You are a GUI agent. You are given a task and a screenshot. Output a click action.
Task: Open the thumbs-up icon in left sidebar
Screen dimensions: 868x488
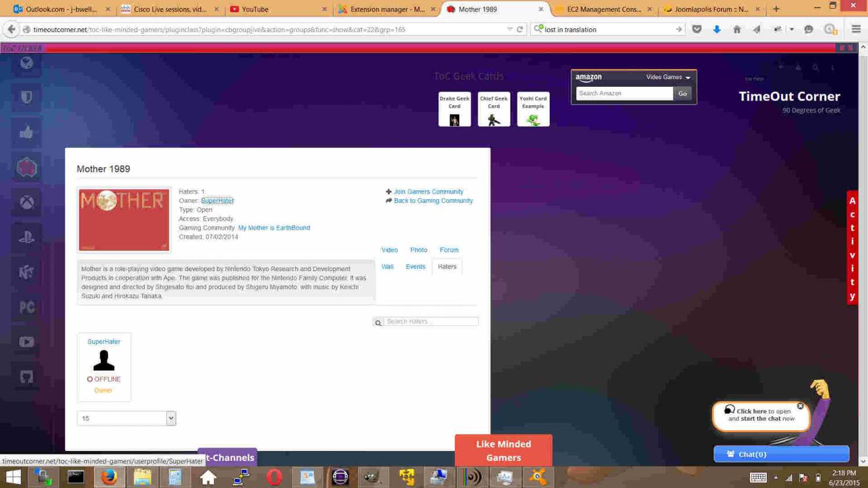click(x=27, y=132)
